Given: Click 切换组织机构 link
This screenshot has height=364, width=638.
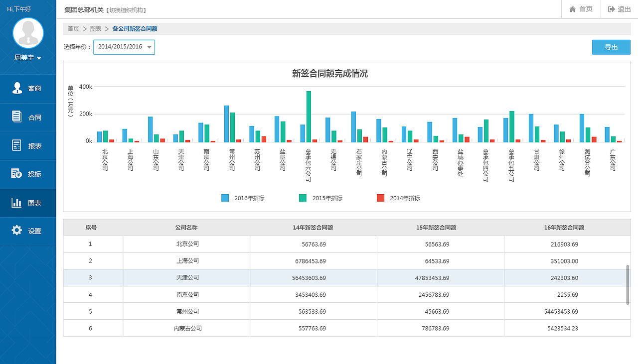Looking at the screenshot, I should coord(126,10).
